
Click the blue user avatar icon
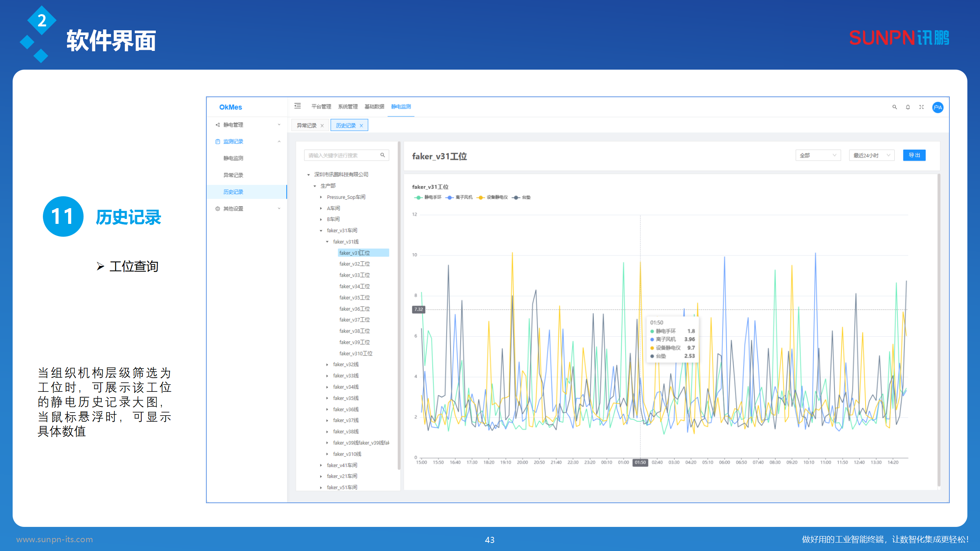(x=938, y=107)
